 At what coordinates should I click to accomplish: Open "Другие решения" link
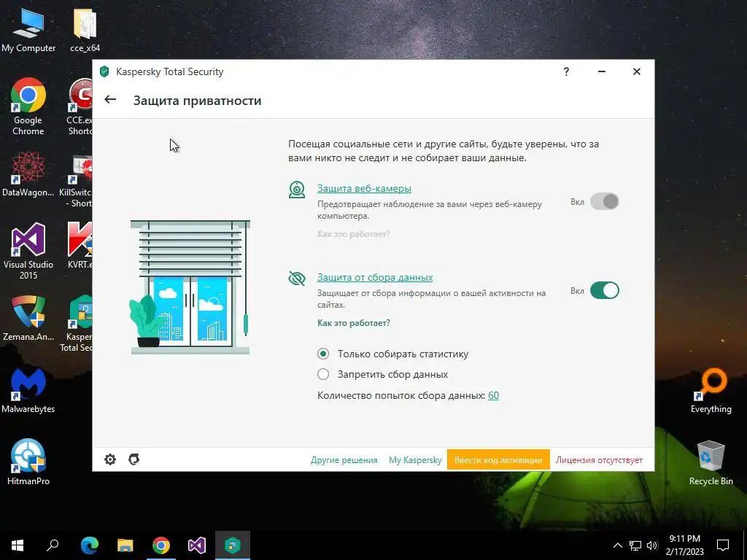344,460
